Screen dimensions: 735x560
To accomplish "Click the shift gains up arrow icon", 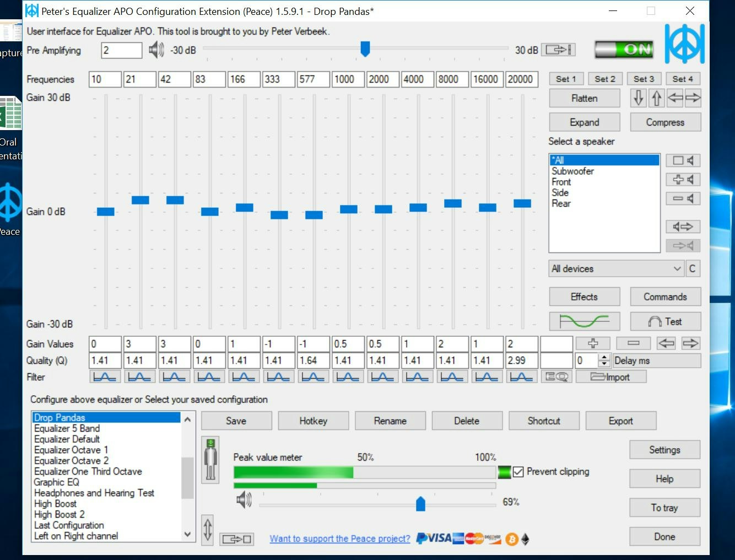I will [x=656, y=99].
